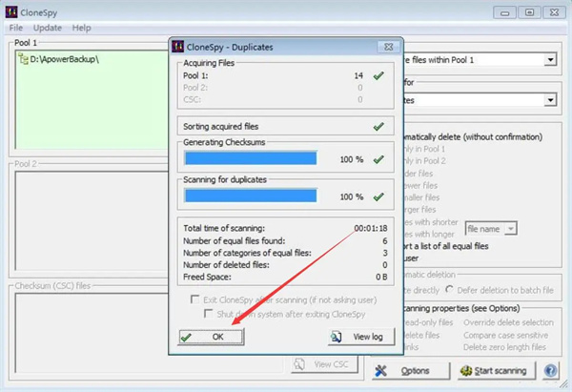Toggle Exit CloneSpy after scanning checkbox
Viewport: 572px width, 392px height.
coord(196,300)
